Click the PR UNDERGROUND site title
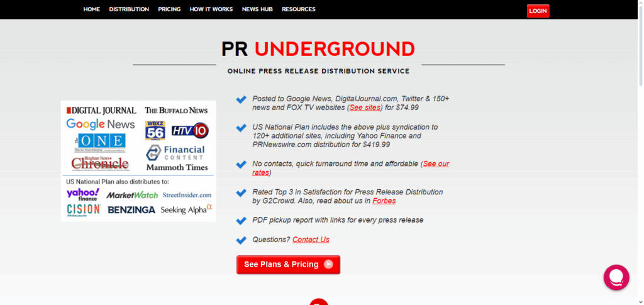 318,49
